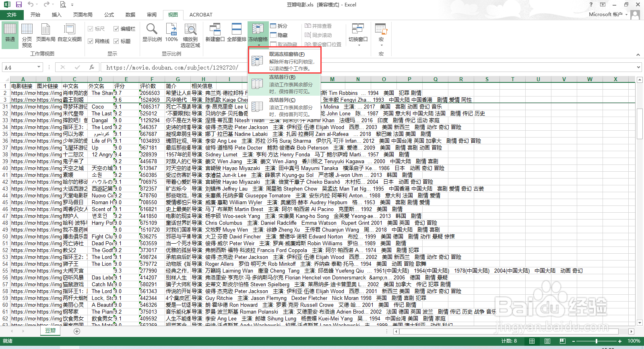Expand the Name Box dropdown arrow
The image size is (644, 349).
(39, 68)
